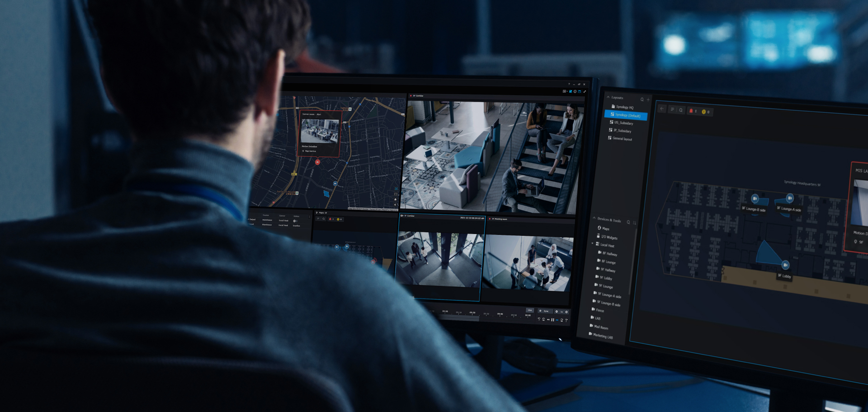This screenshot has height=412, width=868.
Task: Select the LAB camera
Action: pyautogui.click(x=595, y=318)
